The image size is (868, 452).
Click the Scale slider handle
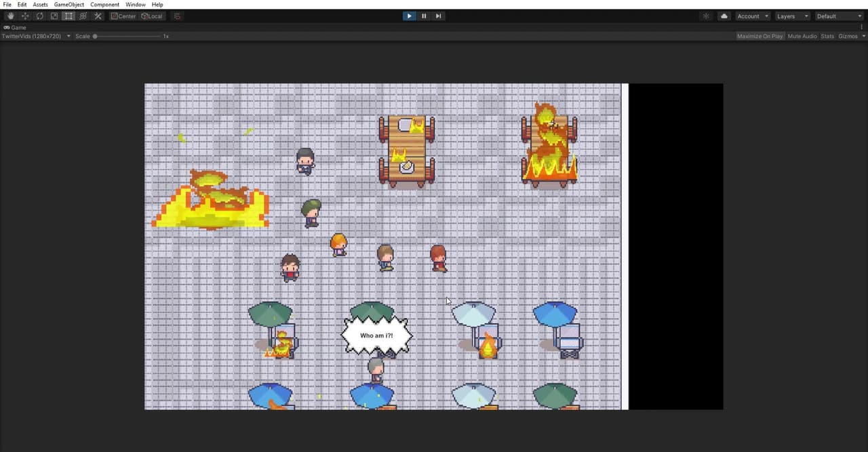(x=95, y=36)
